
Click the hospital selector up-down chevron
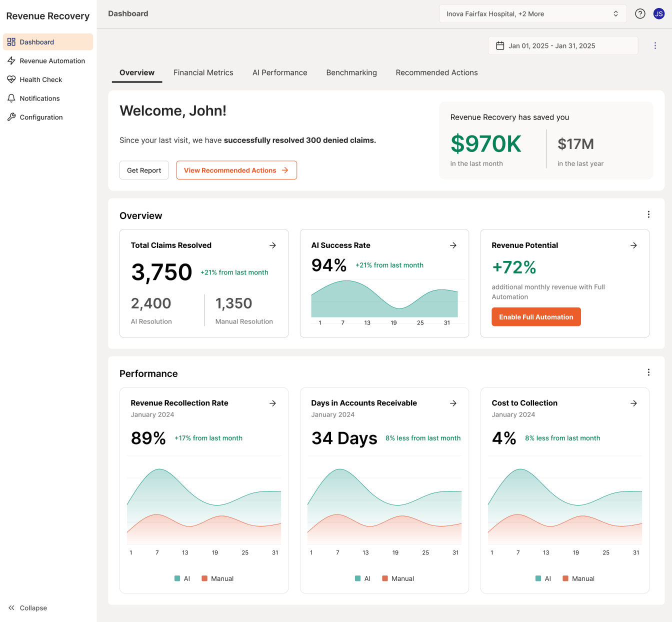(616, 14)
